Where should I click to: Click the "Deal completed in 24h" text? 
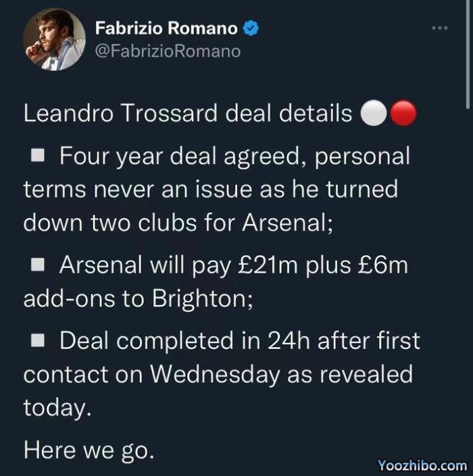point(195,341)
